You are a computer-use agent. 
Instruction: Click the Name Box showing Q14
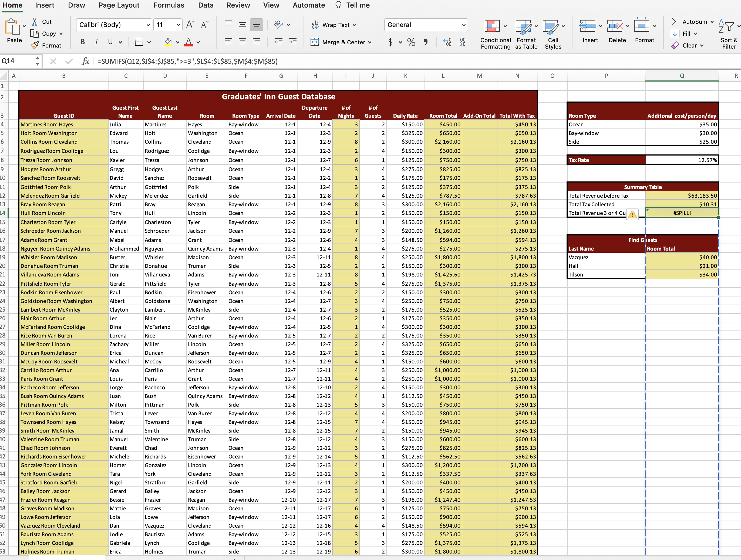point(17,61)
